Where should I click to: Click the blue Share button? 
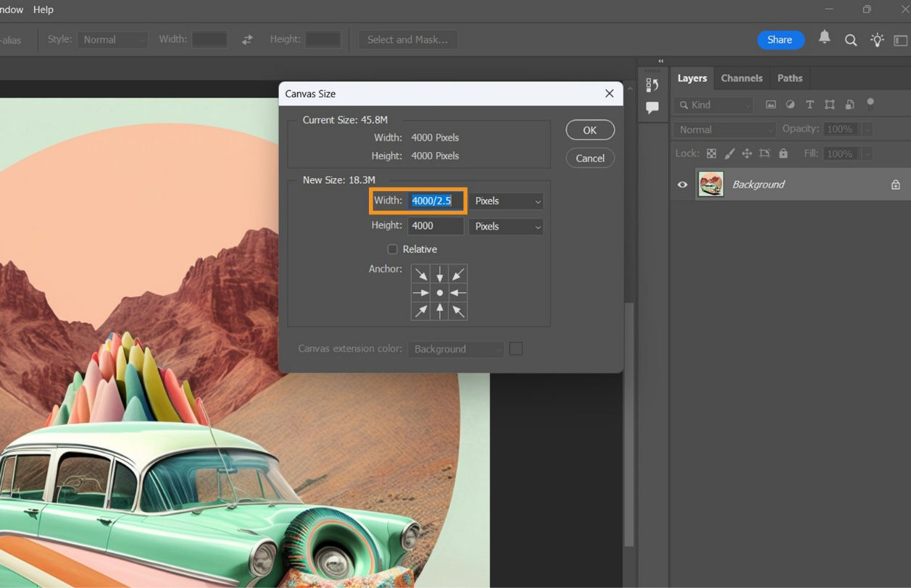pos(780,40)
